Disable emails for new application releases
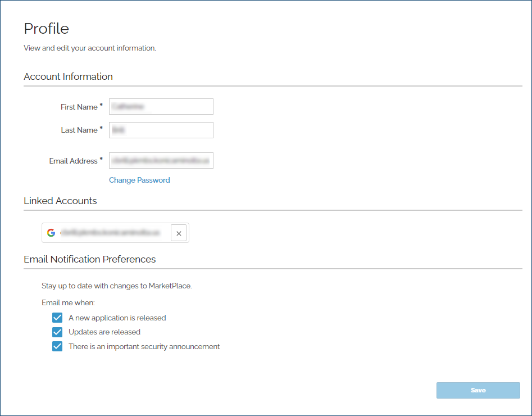The height and width of the screenshot is (416, 532). [x=57, y=317]
